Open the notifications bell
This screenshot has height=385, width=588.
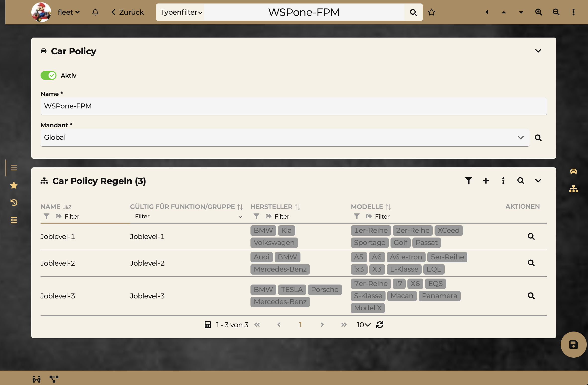[95, 12]
